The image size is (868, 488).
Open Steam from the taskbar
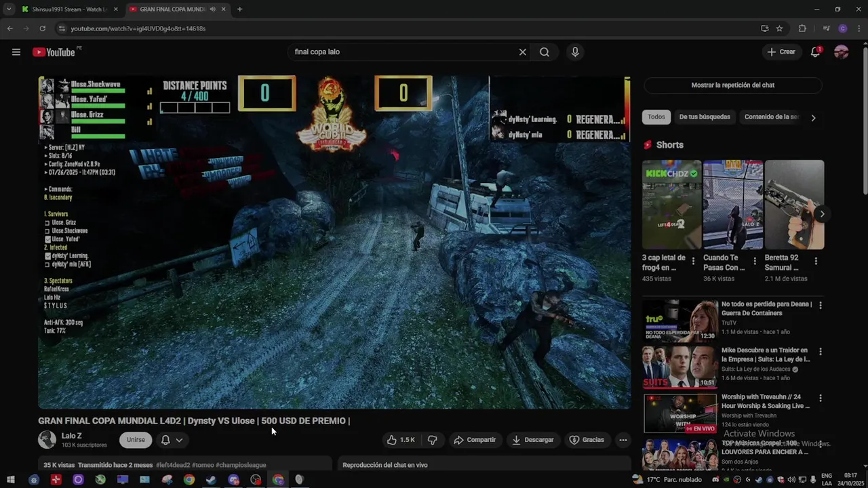[x=212, y=480]
